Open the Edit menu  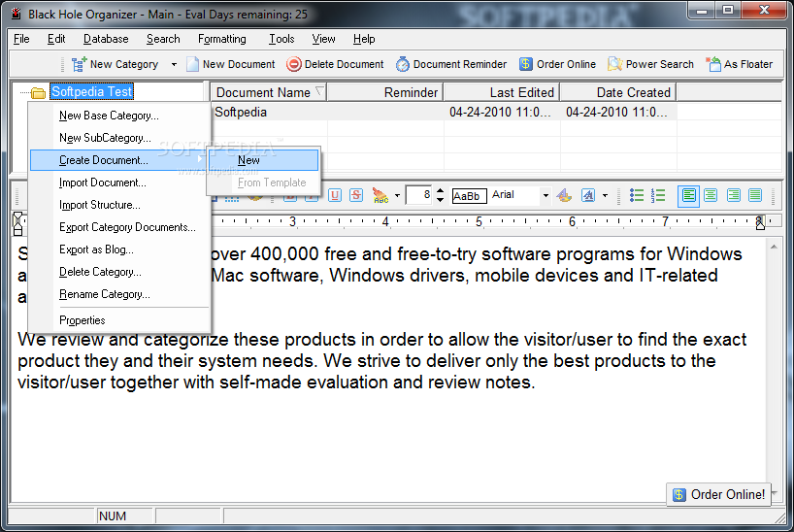[56, 39]
